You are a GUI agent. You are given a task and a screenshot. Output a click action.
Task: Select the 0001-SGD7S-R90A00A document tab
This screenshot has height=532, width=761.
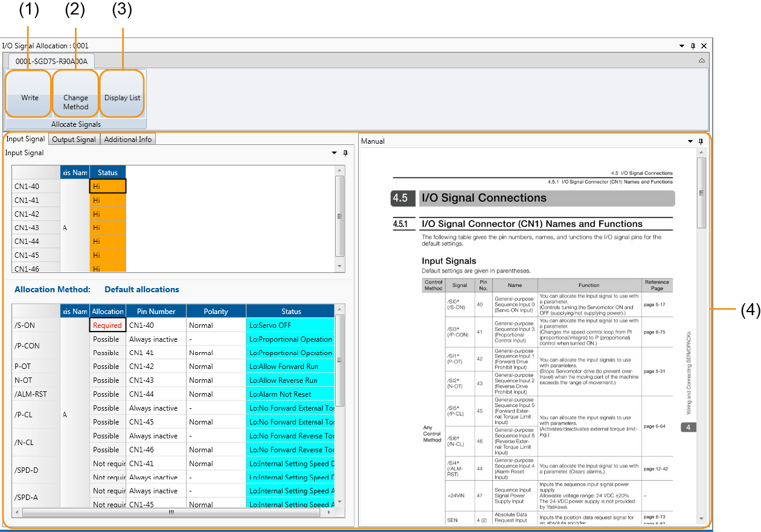(51, 62)
